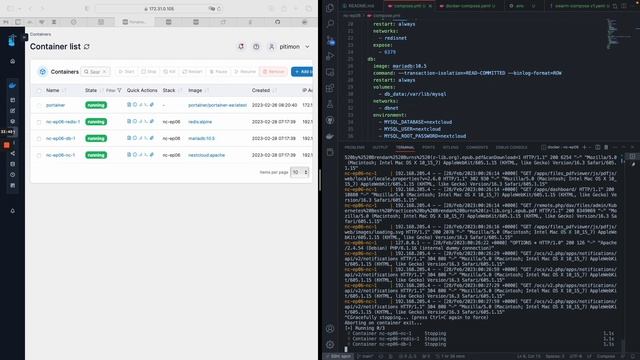Screen dimensions: 640x360
Task: Sort containers by Name column
Action: pos(56,90)
